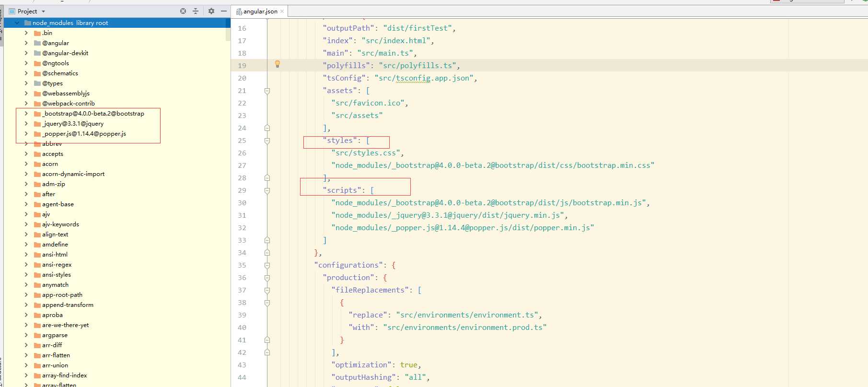Click the acorn folder icon

pos(37,164)
